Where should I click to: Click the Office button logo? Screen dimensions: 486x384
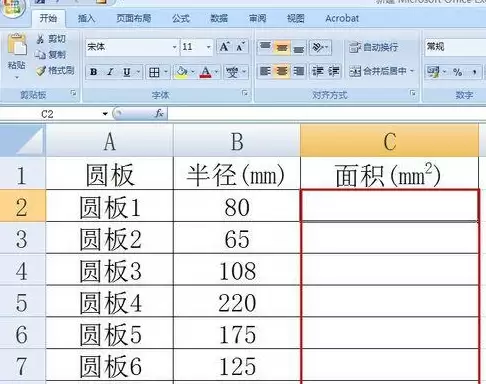pos(12,7)
